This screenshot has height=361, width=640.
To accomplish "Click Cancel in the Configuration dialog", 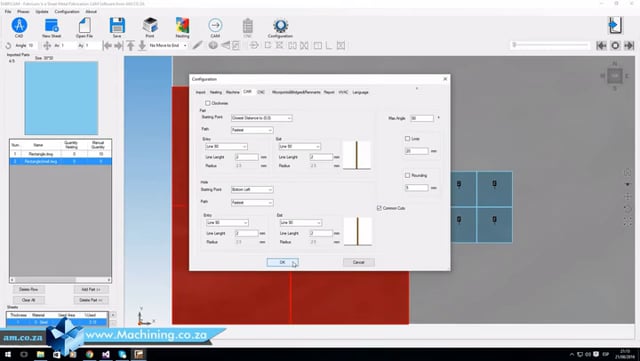I will click(x=358, y=262).
